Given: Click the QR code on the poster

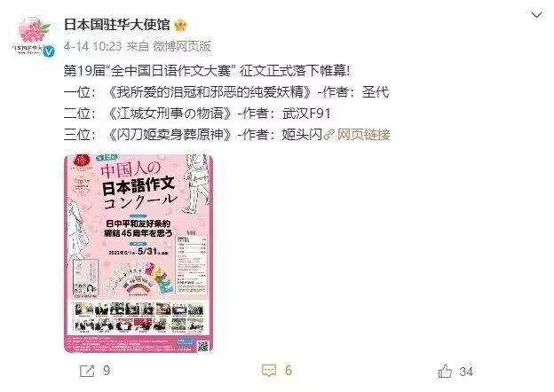Looking at the screenshot, I should pos(202,346).
